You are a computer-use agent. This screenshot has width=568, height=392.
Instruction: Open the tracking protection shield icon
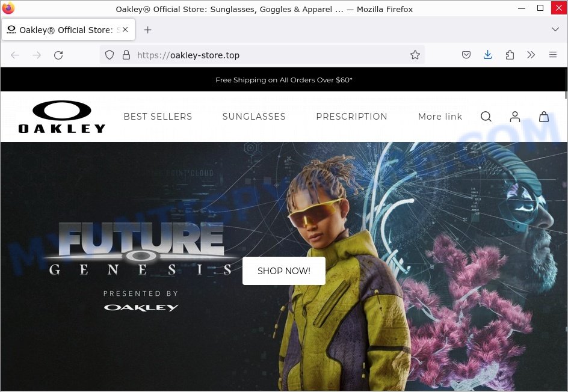(x=110, y=55)
